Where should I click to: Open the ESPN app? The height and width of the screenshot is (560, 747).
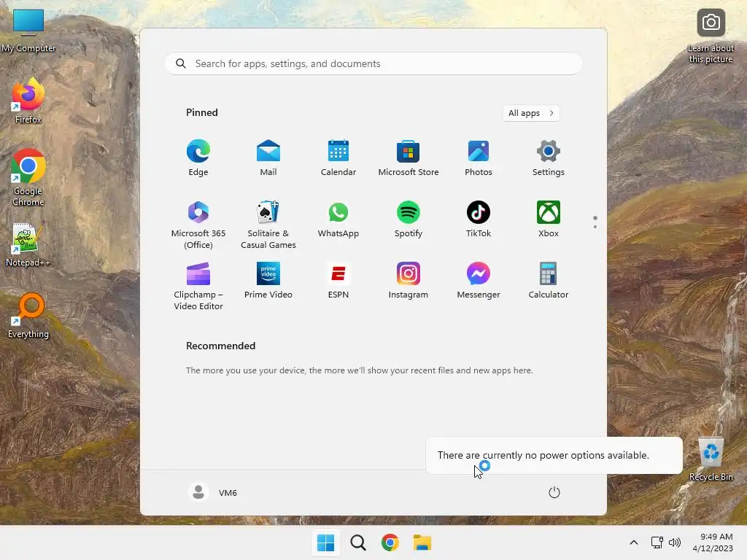338,281
